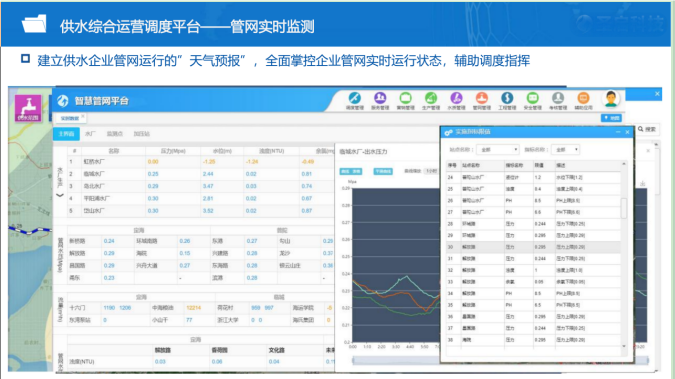Click the blue 地图 button
This screenshot has width=675, height=379.
[x=611, y=118]
